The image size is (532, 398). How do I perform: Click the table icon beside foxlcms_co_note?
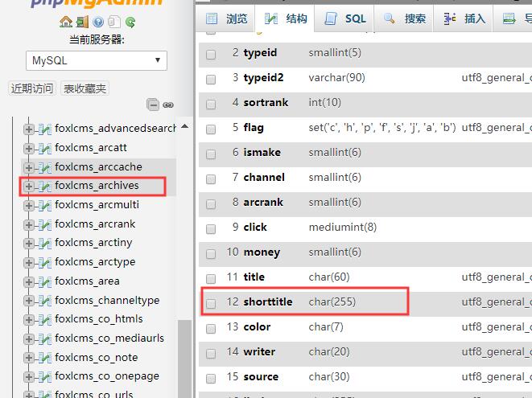pos(43,358)
